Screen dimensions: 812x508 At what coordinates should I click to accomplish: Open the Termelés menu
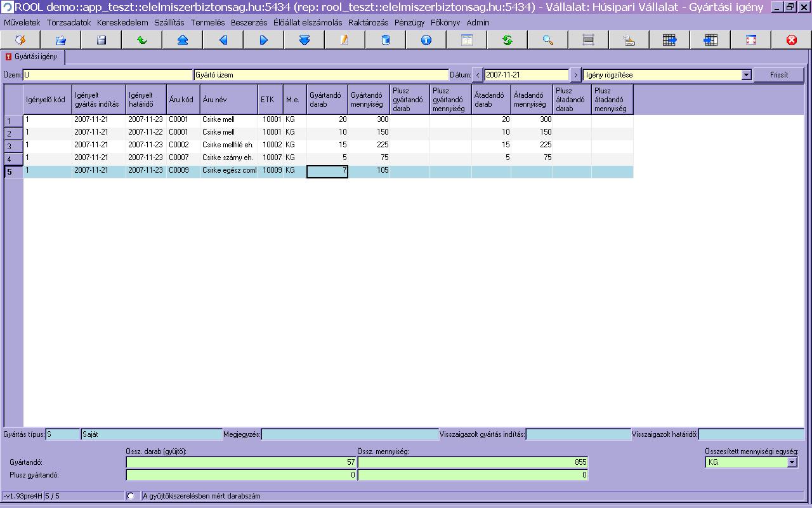(207, 22)
